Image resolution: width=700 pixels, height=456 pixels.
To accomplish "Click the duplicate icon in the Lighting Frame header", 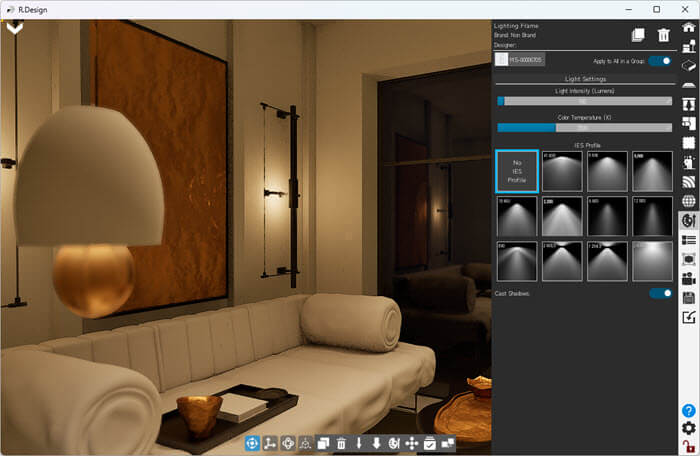I will 637,35.
